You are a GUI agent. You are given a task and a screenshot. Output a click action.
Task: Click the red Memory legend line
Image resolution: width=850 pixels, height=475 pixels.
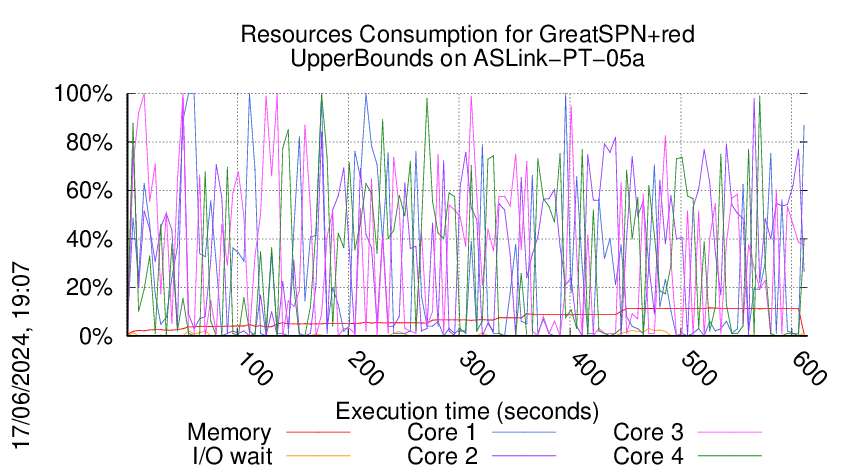318,433
